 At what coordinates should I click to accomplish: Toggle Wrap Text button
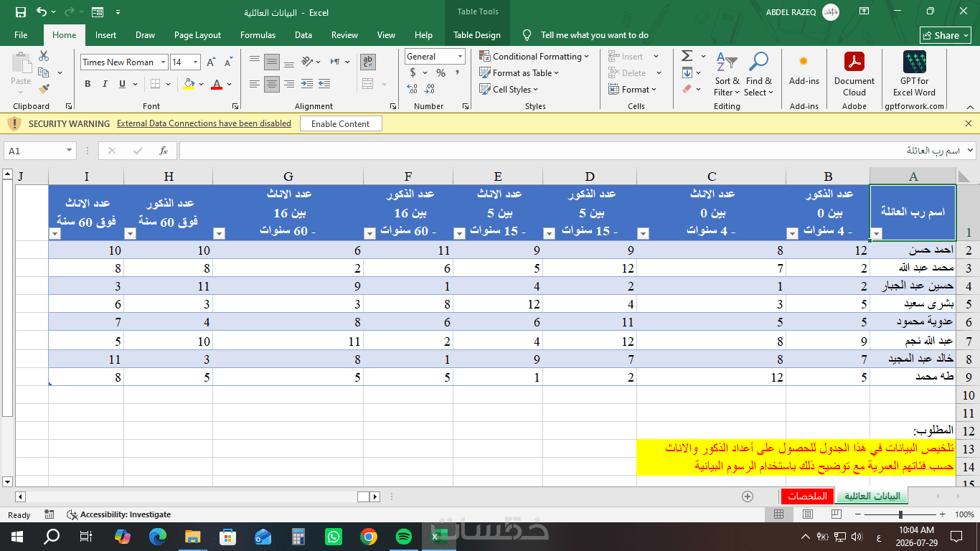pos(368,62)
